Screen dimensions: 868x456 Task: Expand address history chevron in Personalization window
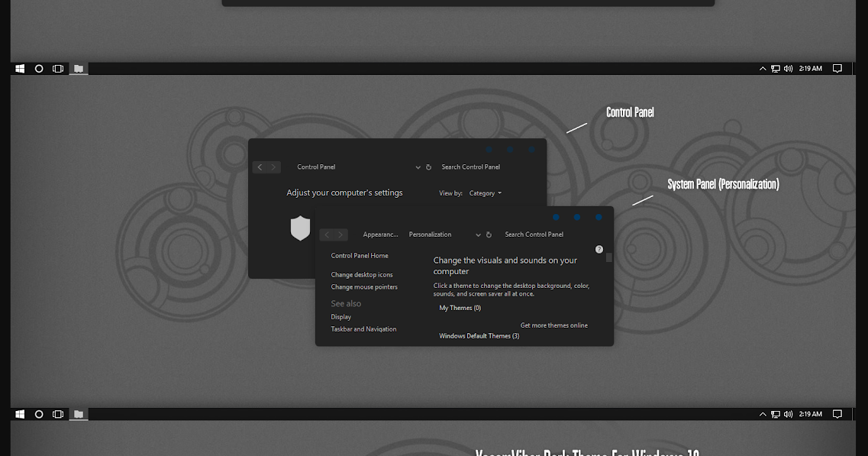(479, 235)
